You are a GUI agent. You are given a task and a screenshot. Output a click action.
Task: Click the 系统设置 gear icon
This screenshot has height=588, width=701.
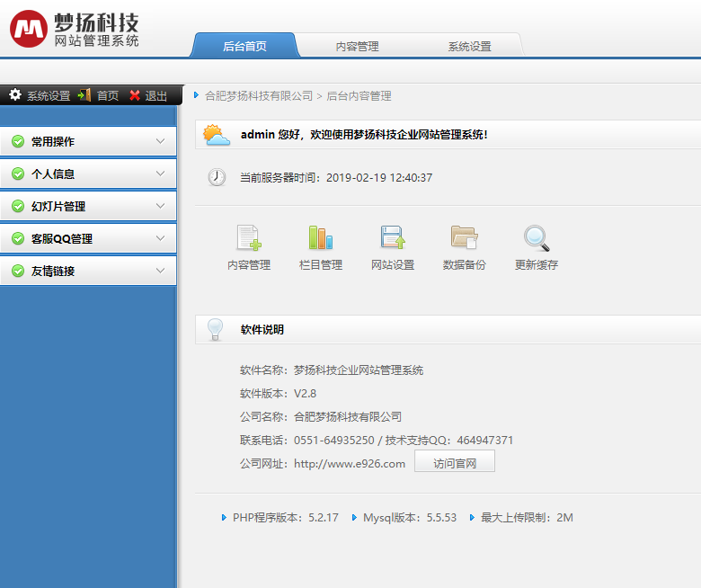(15, 95)
